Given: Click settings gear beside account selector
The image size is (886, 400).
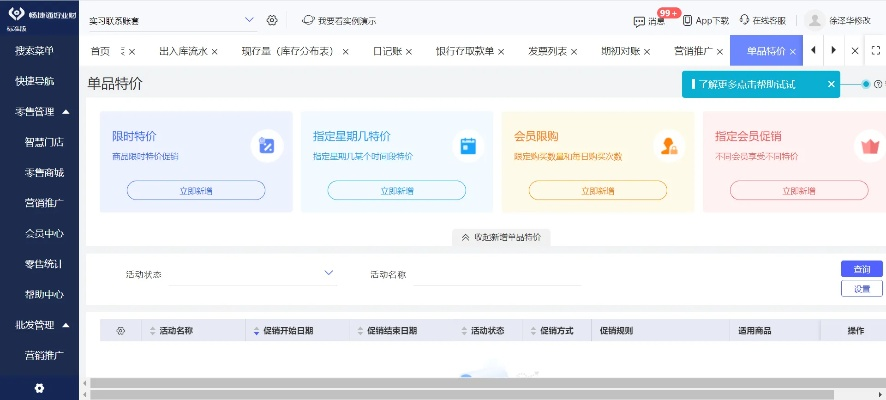Looking at the screenshot, I should click(x=272, y=20).
